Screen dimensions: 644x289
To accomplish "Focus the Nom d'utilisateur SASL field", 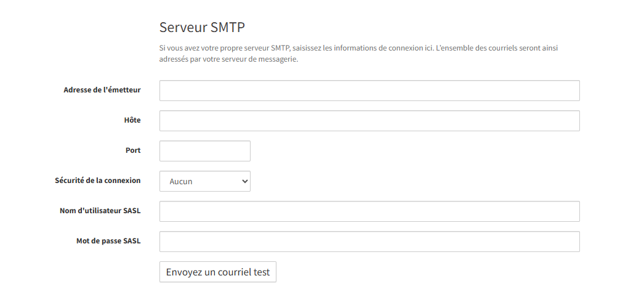I will [369, 211].
